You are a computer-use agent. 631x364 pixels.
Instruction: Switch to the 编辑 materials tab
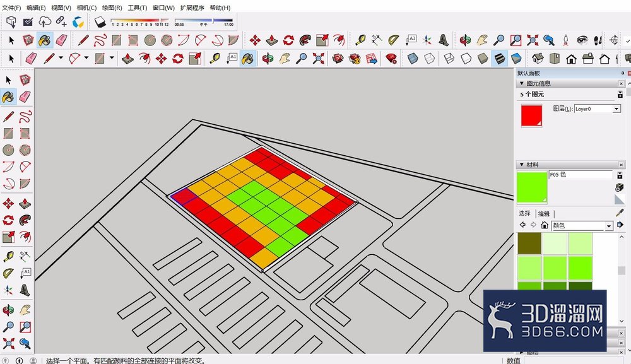pyautogui.click(x=544, y=214)
